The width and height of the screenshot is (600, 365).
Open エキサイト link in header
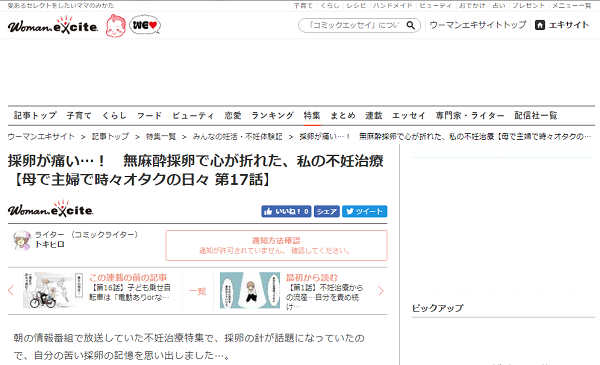coord(569,25)
